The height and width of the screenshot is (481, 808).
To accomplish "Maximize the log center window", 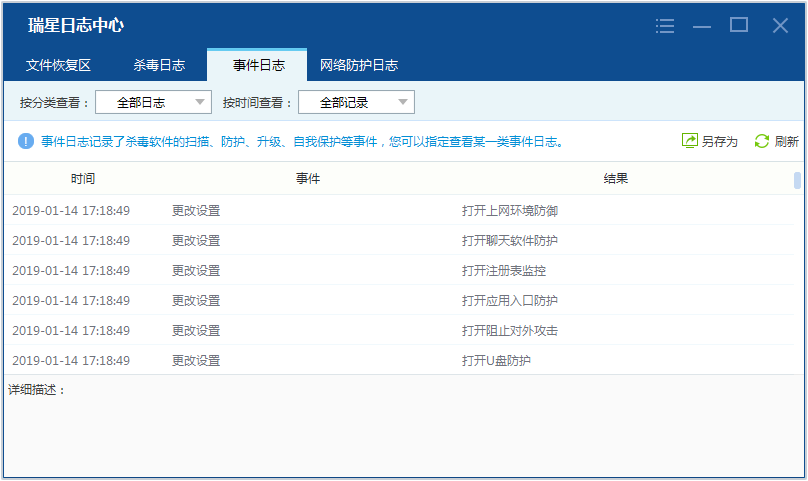I will click(x=739, y=26).
